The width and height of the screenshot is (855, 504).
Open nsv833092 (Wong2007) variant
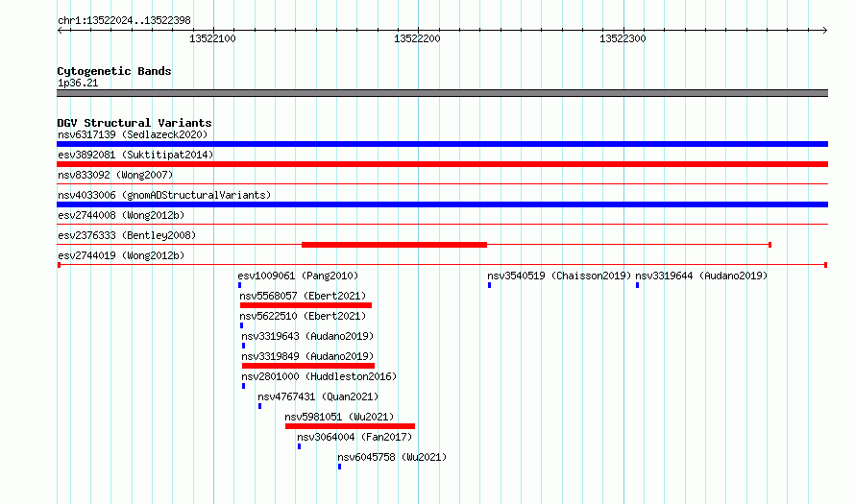pyautogui.click(x=115, y=175)
